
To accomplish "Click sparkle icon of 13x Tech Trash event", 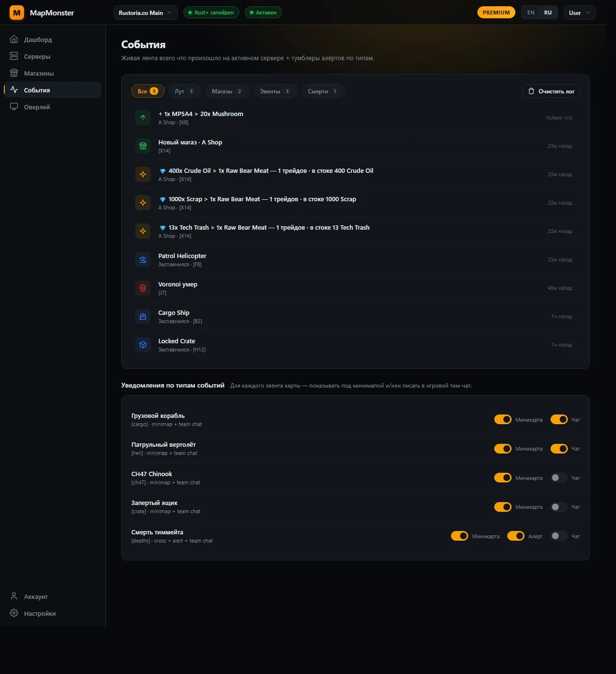I will pos(143,231).
